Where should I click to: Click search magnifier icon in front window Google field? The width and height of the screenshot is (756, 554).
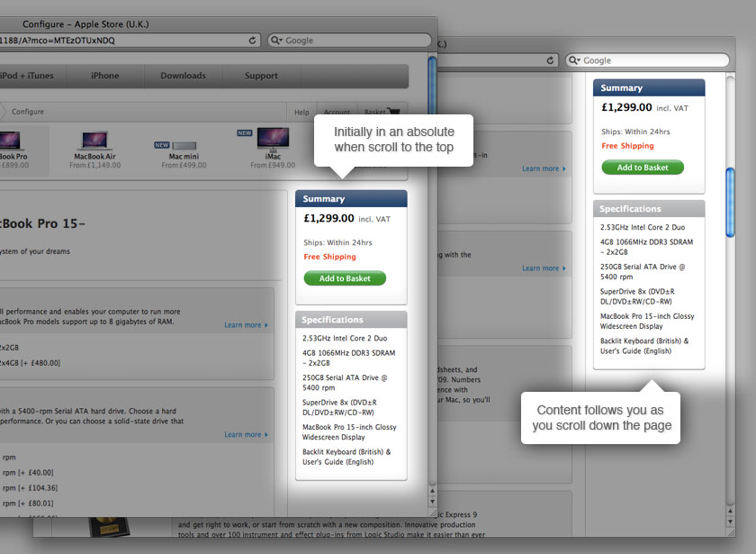275,41
